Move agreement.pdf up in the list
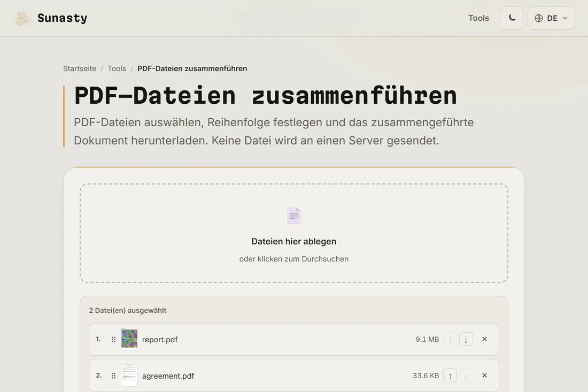Viewport: 588px width, 392px height. 450,375
